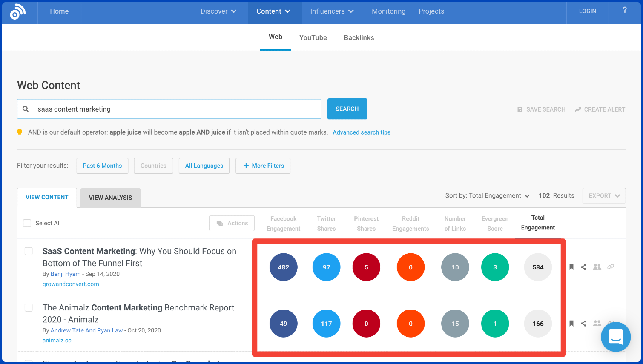
Task: Open the Export dropdown
Action: click(604, 196)
